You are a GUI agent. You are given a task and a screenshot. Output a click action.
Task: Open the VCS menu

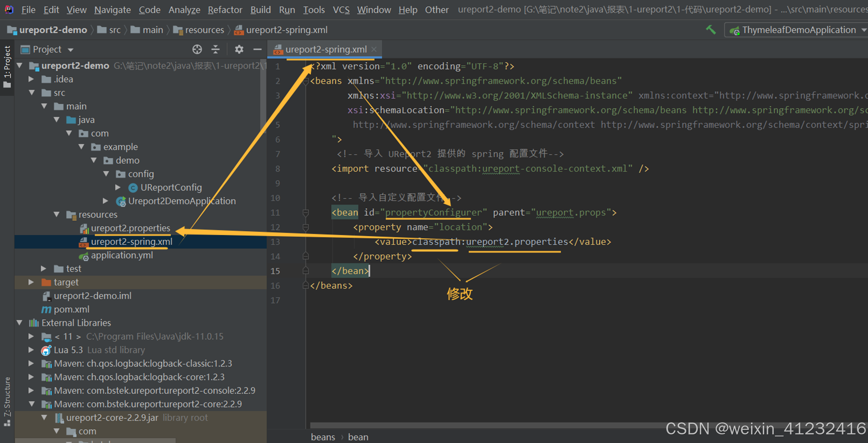(x=341, y=10)
